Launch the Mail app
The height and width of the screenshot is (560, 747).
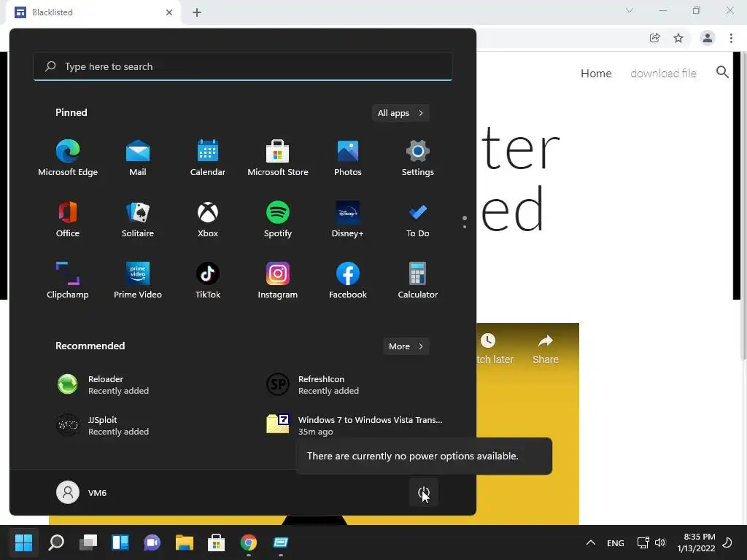pyautogui.click(x=138, y=158)
